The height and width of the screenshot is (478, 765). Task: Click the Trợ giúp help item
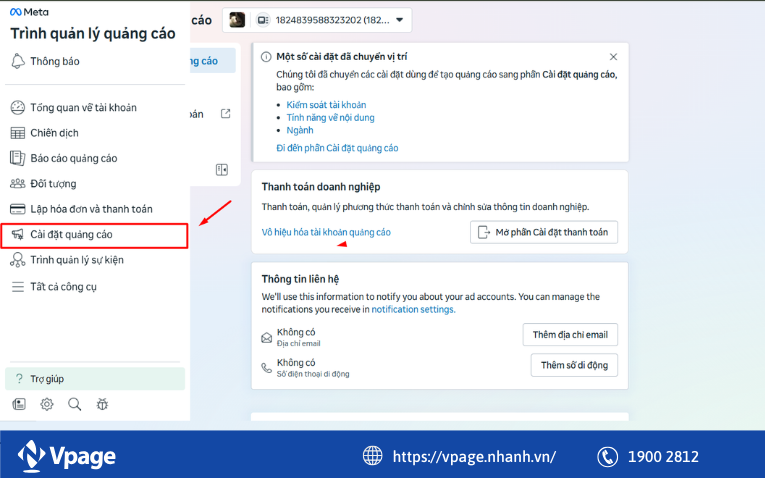tap(95, 378)
